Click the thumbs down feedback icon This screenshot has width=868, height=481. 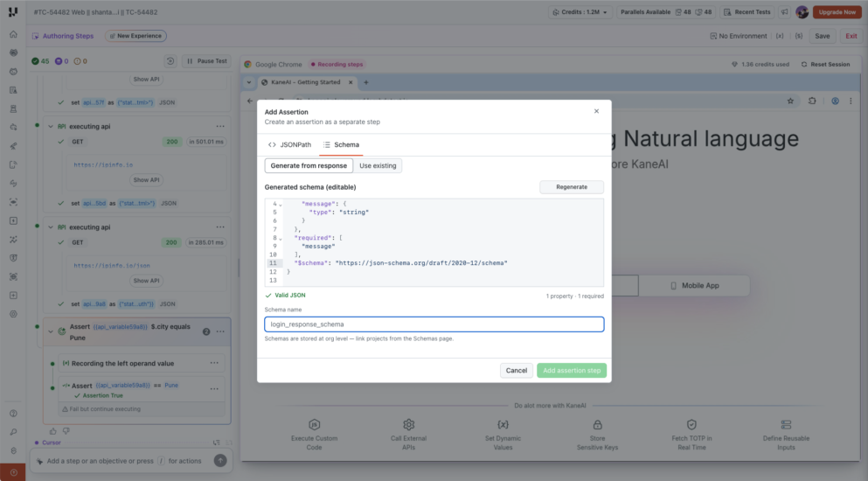pos(66,431)
